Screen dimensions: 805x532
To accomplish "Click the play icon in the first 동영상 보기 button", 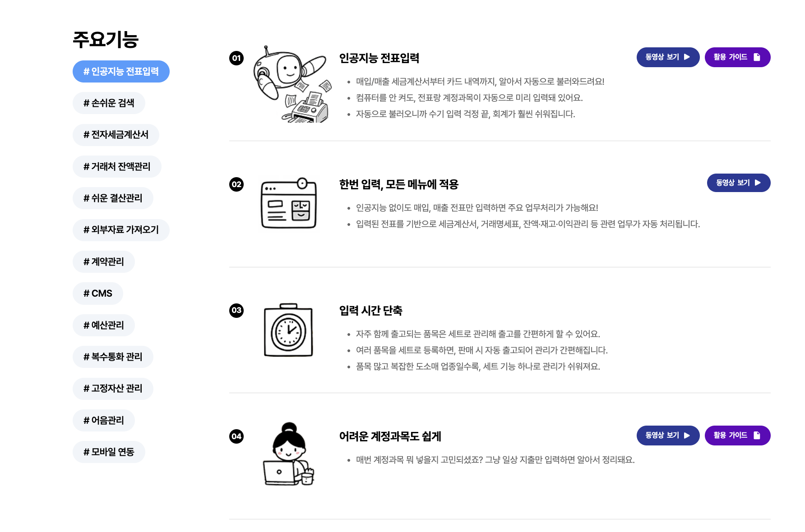I will click(688, 57).
